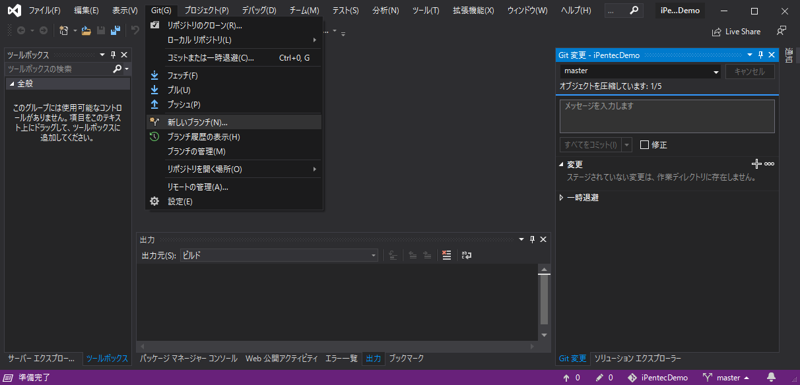The image size is (800, 385).
Task: Click the 出力 panel vertical scrollbar
Action: (544, 302)
